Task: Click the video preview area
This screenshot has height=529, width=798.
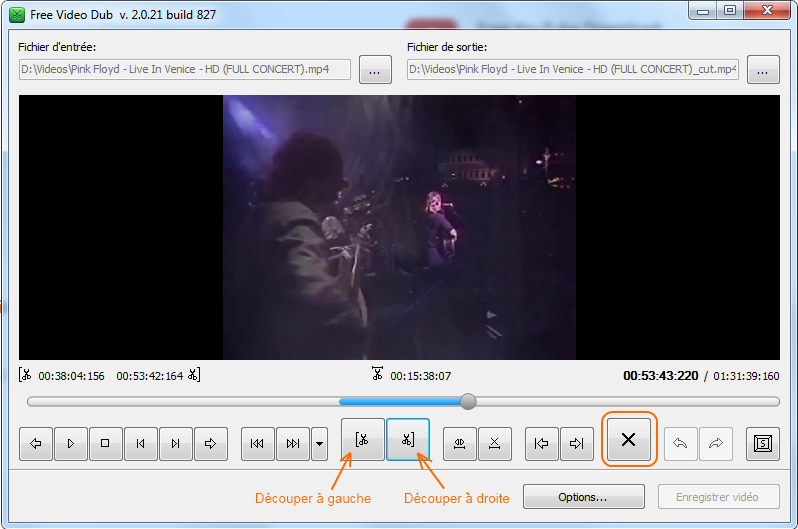Action: click(x=399, y=227)
